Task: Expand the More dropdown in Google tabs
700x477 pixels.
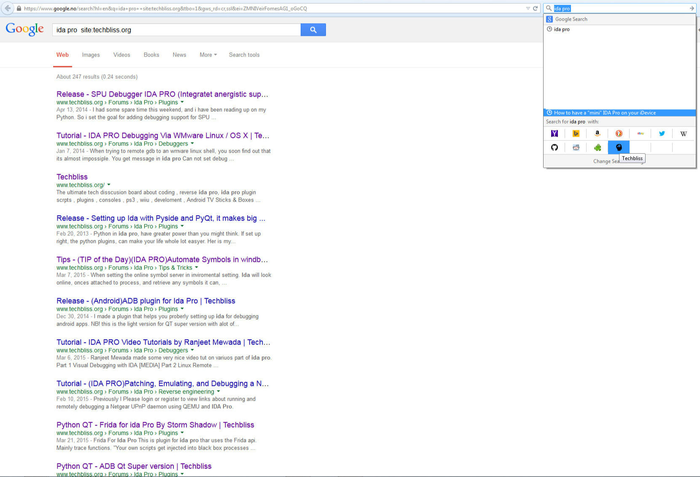Action: pos(208,55)
